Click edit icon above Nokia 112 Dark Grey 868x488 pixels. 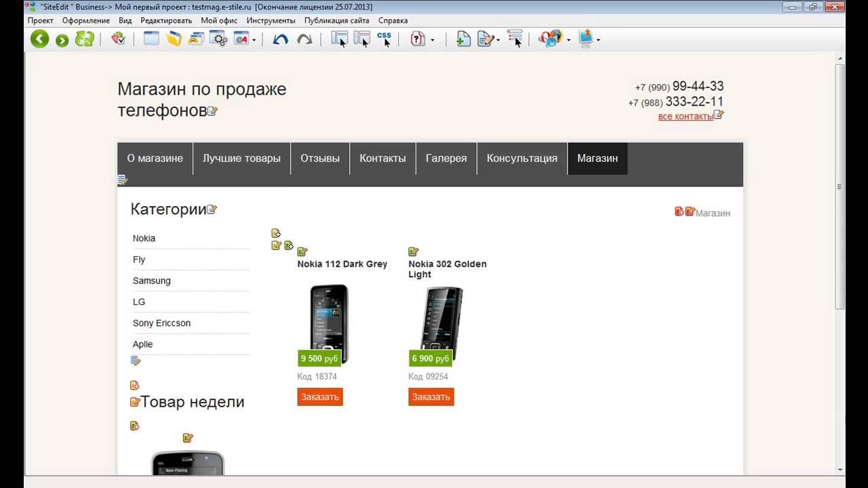pyautogui.click(x=302, y=251)
